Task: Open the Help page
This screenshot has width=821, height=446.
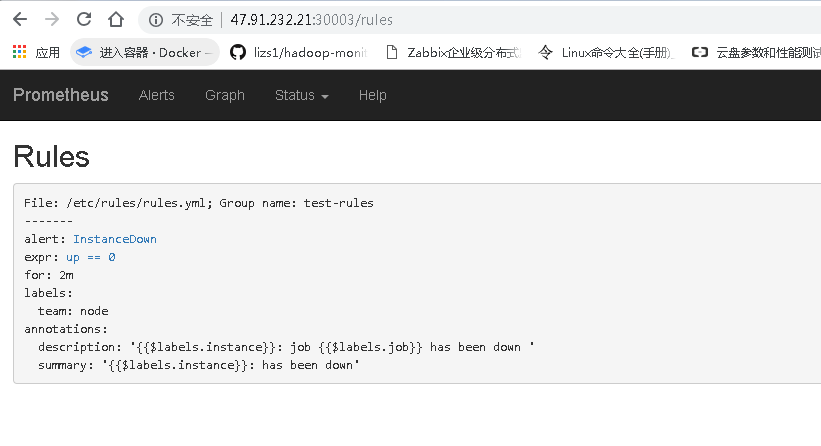Action: 373,95
